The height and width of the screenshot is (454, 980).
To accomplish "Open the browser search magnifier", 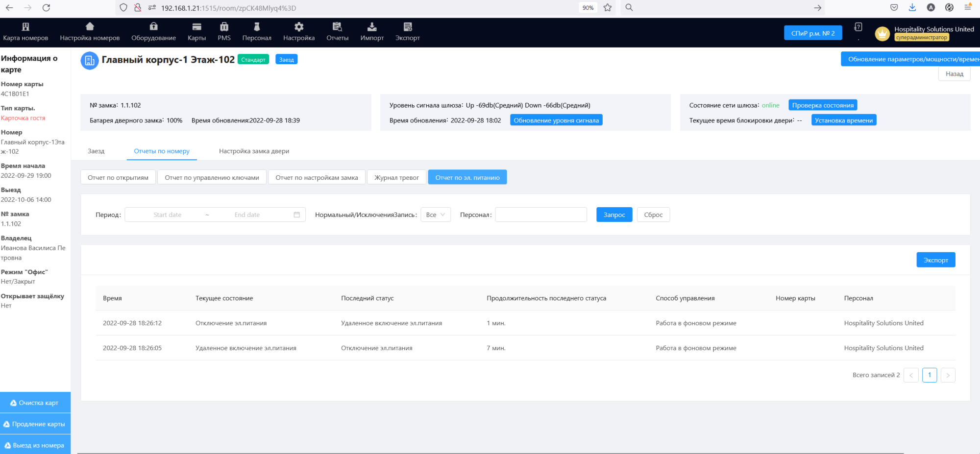I will pyautogui.click(x=629, y=7).
